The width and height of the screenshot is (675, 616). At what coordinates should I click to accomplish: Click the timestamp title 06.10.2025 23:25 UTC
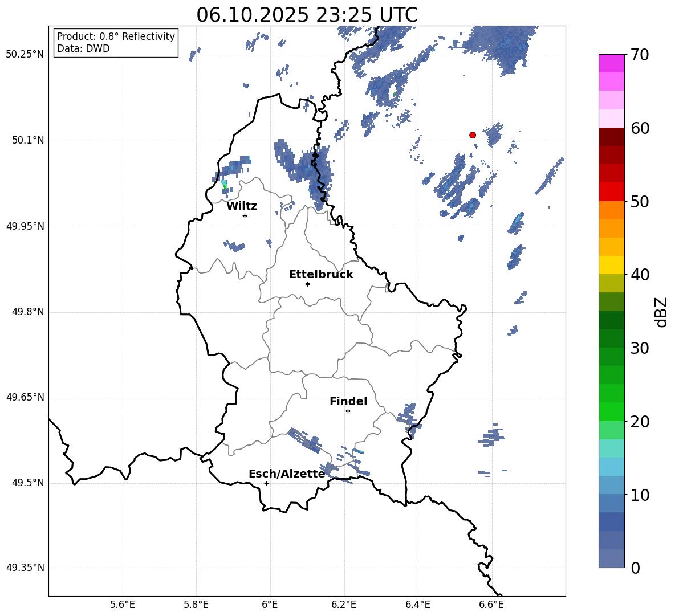307,15
